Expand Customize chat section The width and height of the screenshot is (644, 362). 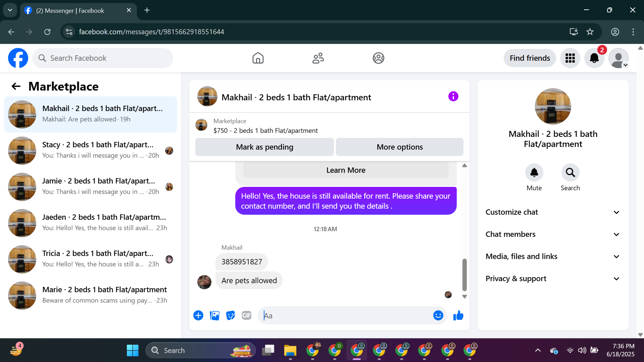[x=553, y=212]
